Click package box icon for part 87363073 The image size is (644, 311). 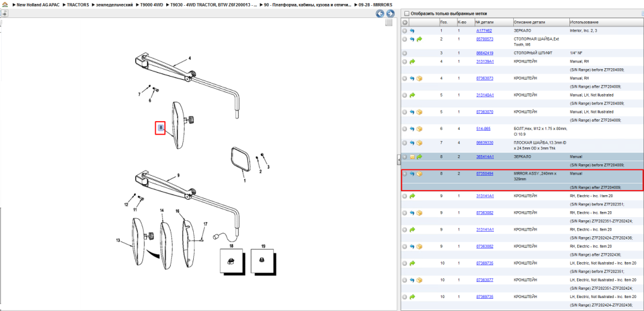point(419,78)
